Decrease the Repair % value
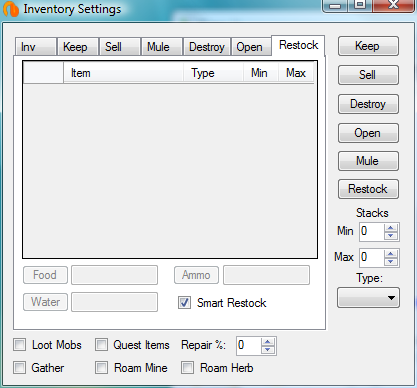 (268, 350)
